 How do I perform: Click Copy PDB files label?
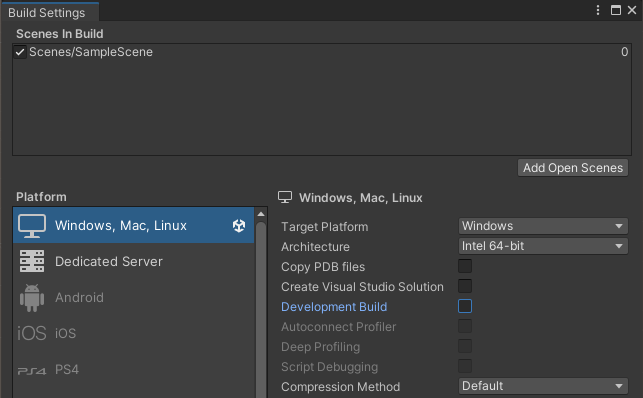tap(323, 267)
